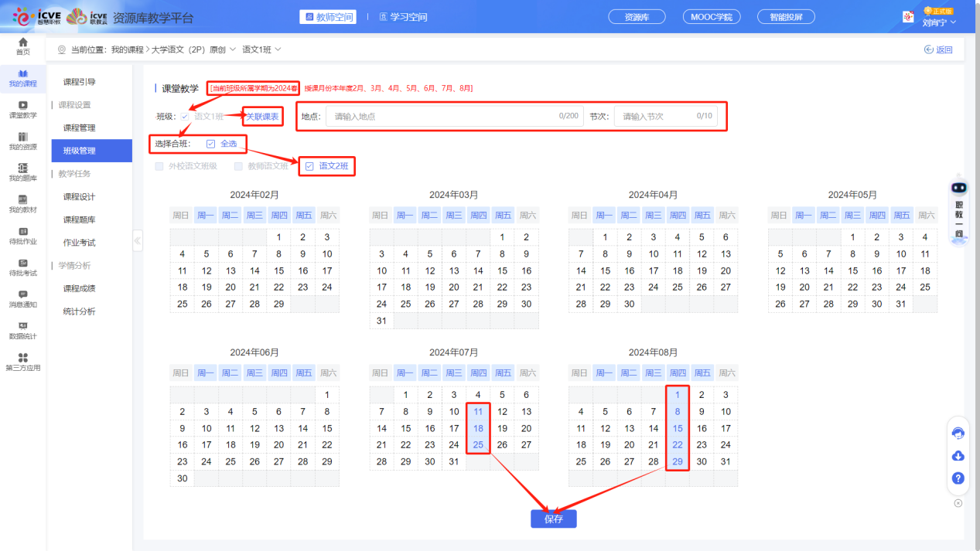Toggle the 全选 checkbox

point(211,144)
